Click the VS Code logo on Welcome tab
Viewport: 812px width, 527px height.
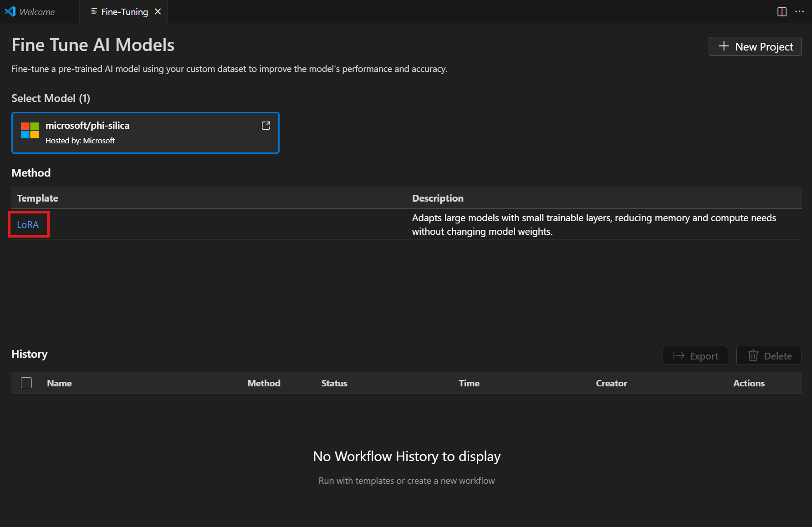10,11
